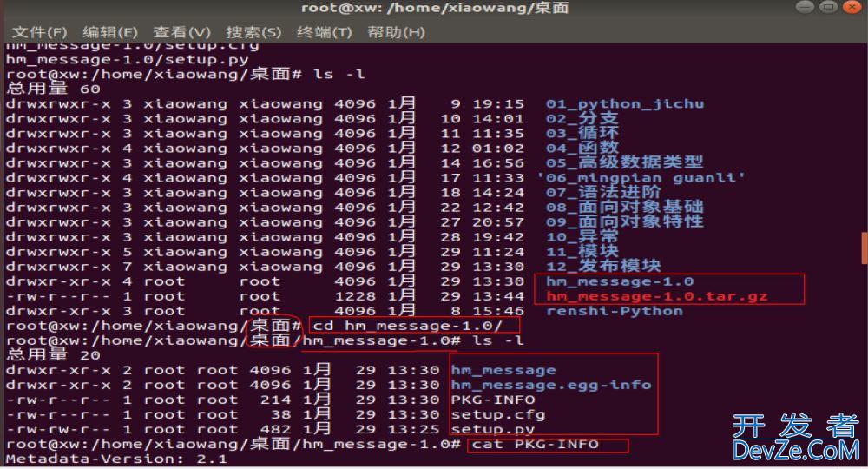
Task: Open the 终端(T) menu
Action: point(325,32)
